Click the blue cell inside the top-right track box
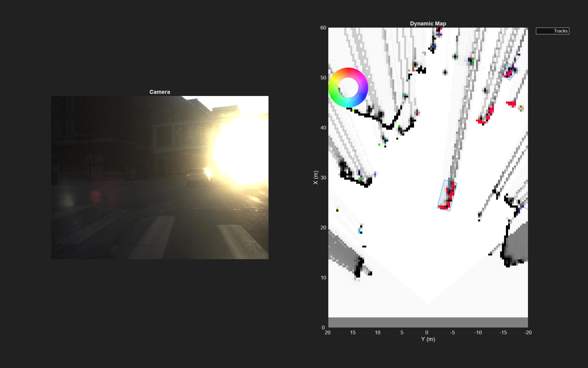Screen dimensions: 588x368 [515, 68]
